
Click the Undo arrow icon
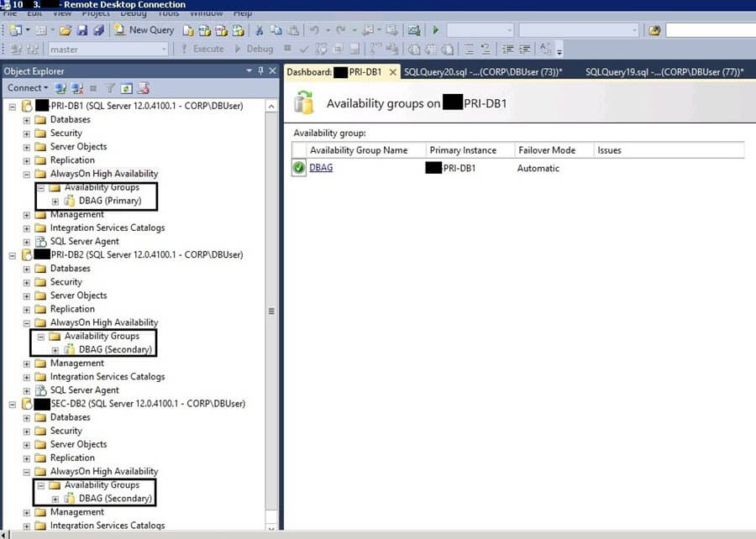[314, 30]
